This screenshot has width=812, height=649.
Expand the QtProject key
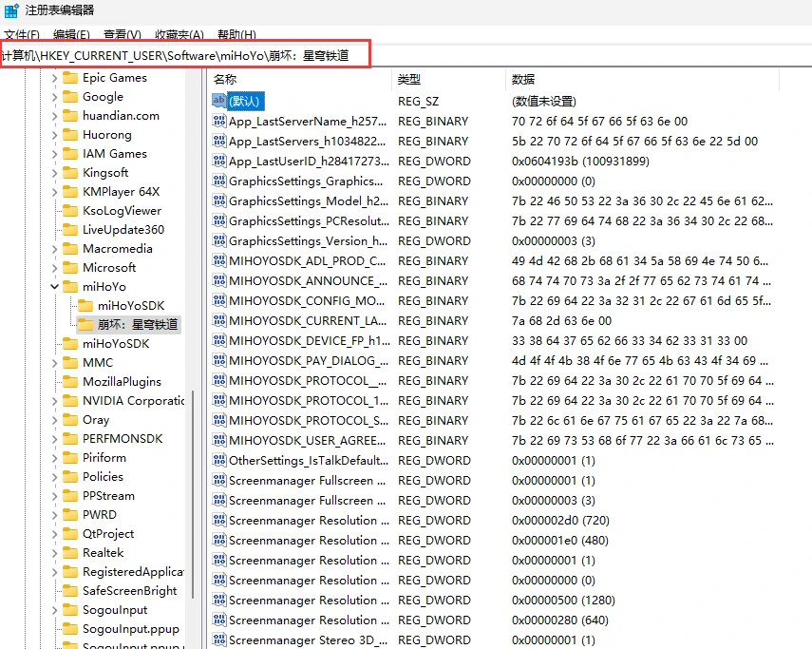pos(54,534)
